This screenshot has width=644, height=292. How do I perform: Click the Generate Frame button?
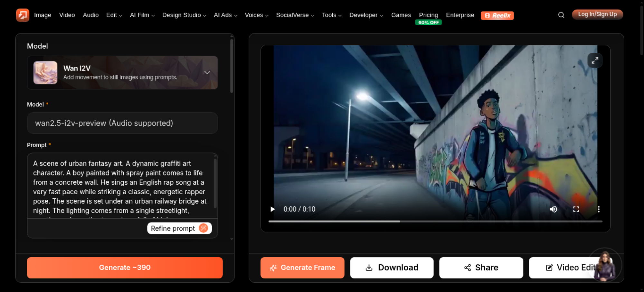(302, 268)
